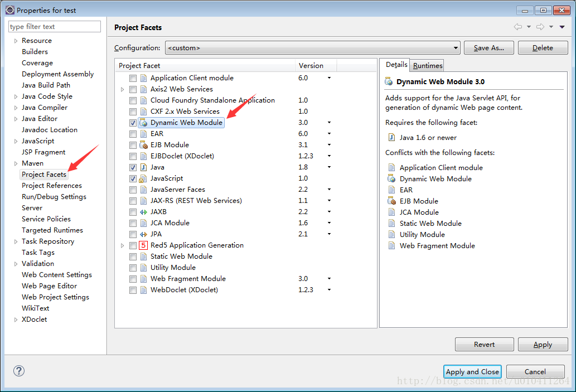
Task: Expand the Axis2 Web Services node
Action: [x=122, y=89]
